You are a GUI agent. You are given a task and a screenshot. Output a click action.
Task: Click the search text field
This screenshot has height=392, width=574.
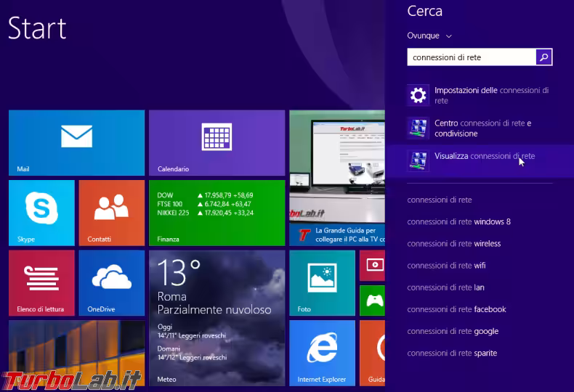(471, 57)
